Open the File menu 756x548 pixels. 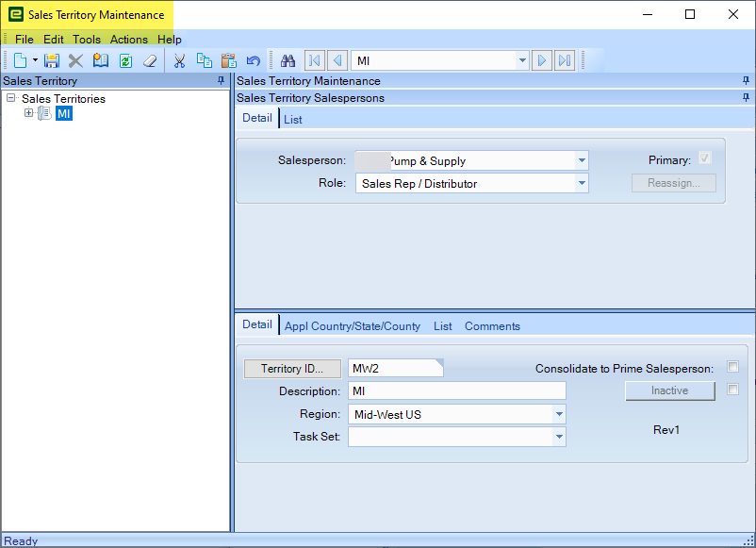coord(25,39)
